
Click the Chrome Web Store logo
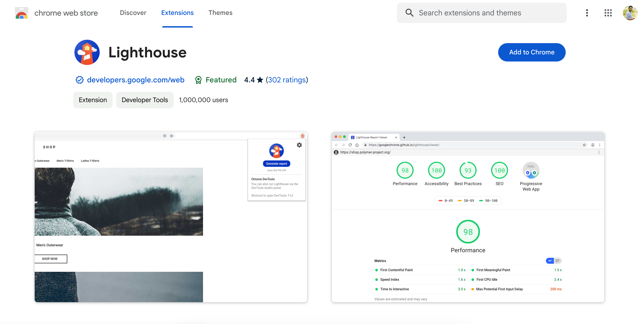click(x=22, y=13)
